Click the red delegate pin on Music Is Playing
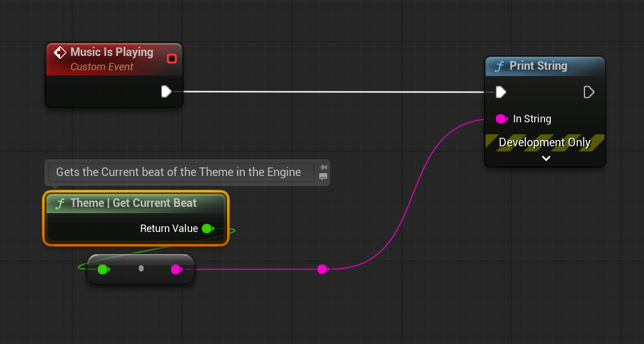The width and height of the screenshot is (644, 344). (x=172, y=58)
